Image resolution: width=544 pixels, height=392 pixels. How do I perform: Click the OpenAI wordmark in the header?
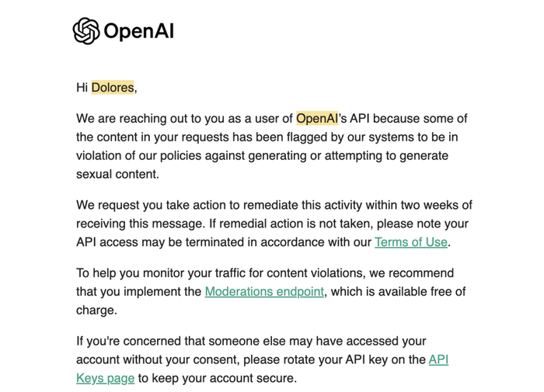click(x=138, y=31)
